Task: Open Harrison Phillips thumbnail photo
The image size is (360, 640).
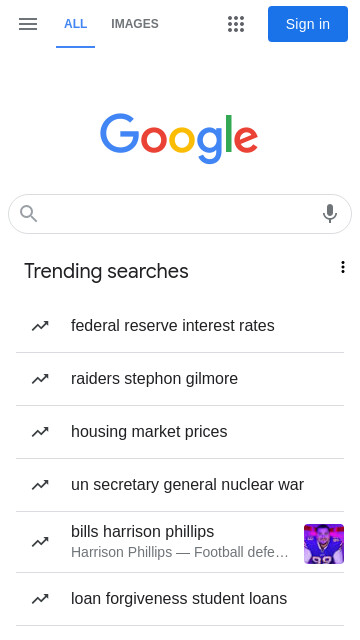Action: [324, 544]
